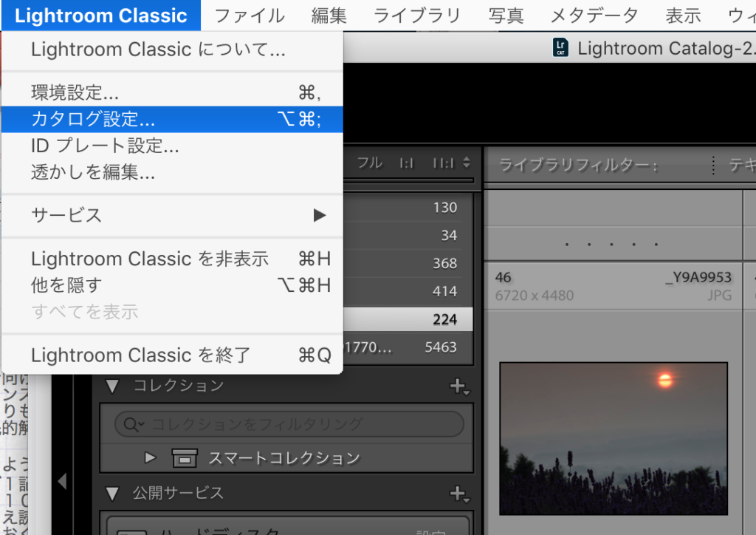Select the folder row showing 414
Viewport: 756px width, 535px height.
[x=408, y=291]
